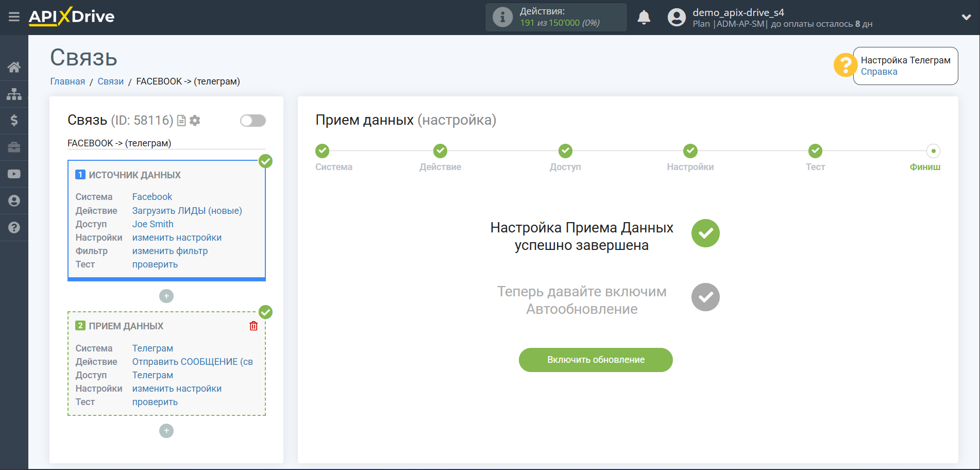Open the billing dollar icon in sidebar
The image size is (980, 470).
(14, 121)
